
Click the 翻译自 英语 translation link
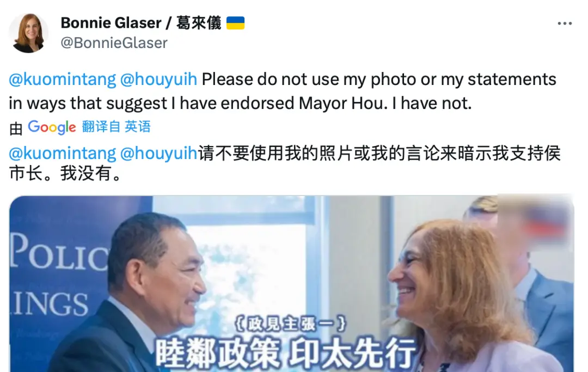pos(117,127)
